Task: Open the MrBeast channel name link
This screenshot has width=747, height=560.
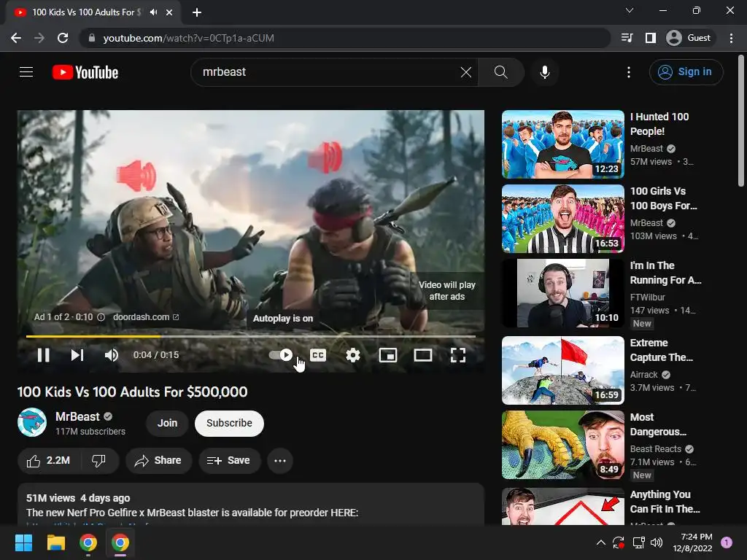Action: pos(77,416)
